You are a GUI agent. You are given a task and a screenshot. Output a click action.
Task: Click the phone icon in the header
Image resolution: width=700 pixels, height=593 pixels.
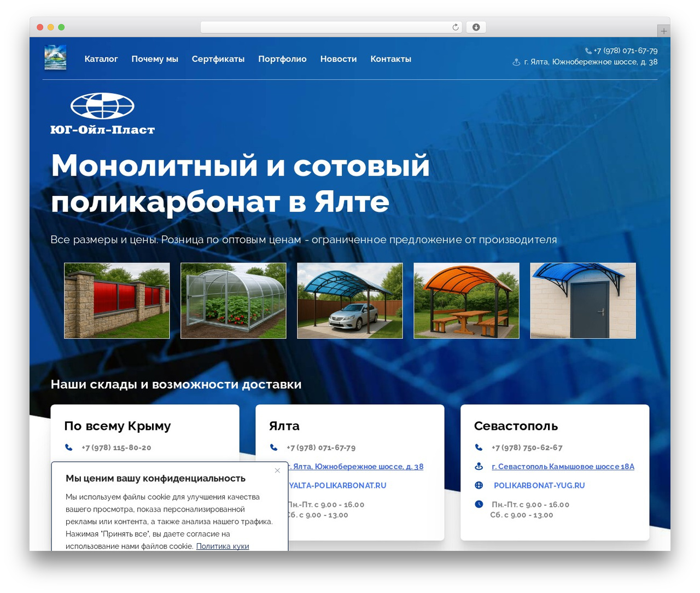click(588, 51)
